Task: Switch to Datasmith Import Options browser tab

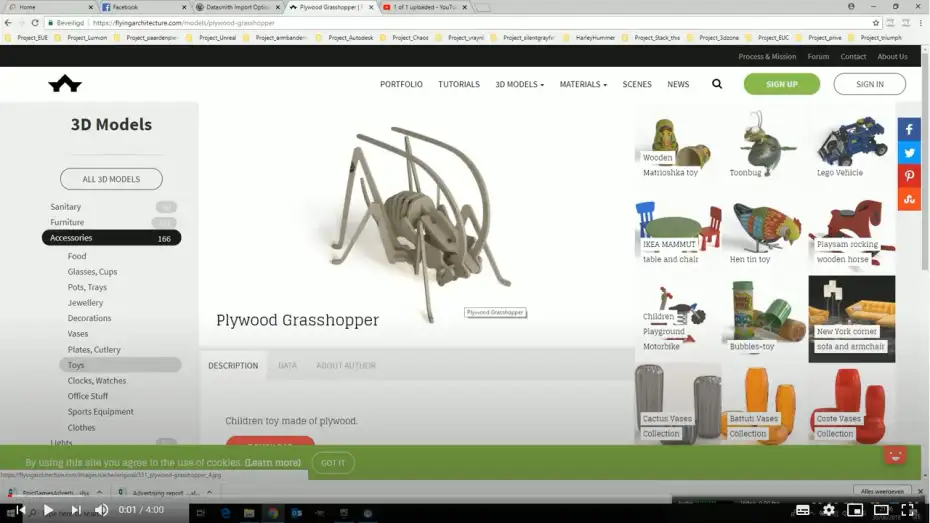Action: tap(237, 7)
